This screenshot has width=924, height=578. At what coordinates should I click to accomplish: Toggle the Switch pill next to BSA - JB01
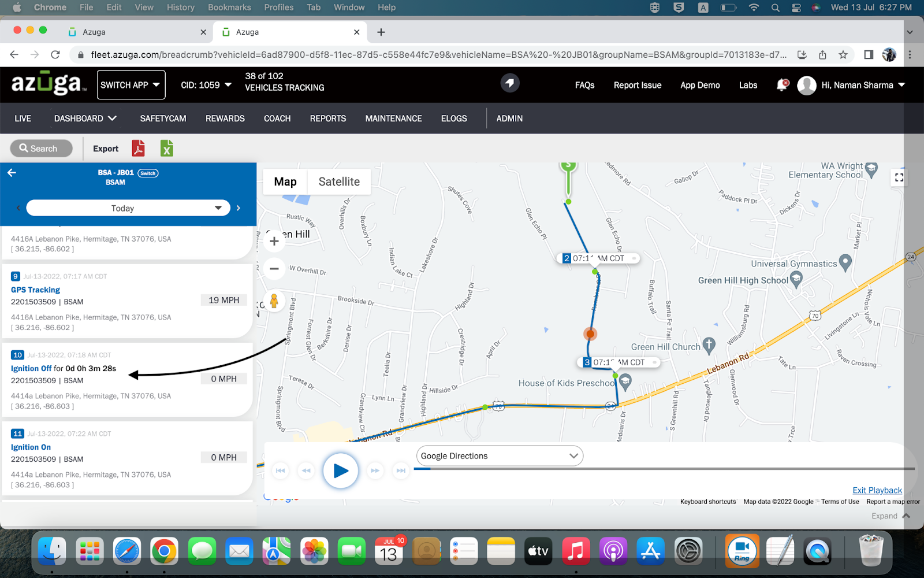coord(148,173)
